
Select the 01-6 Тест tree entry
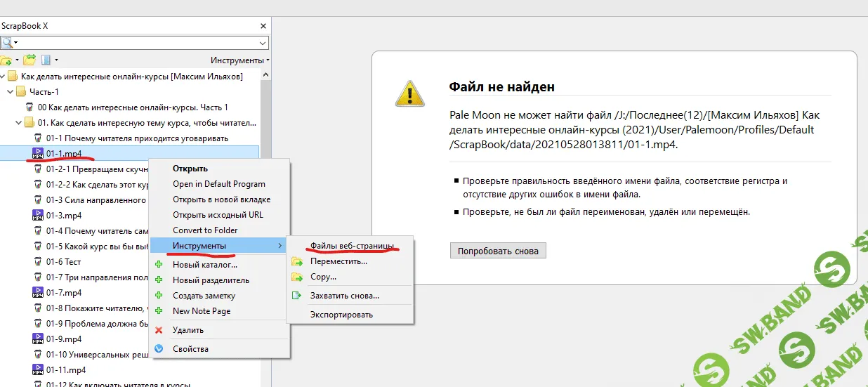63,261
